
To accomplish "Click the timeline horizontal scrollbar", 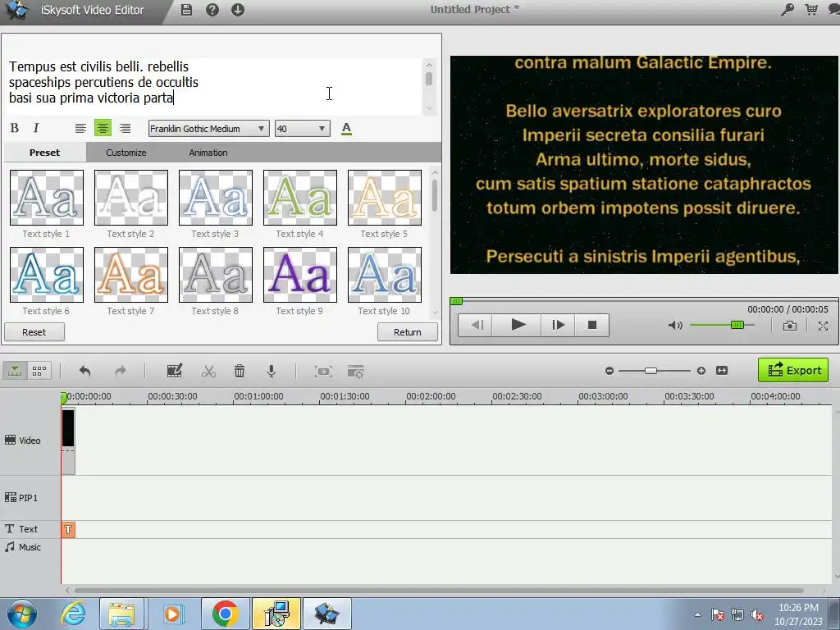I will (x=438, y=591).
